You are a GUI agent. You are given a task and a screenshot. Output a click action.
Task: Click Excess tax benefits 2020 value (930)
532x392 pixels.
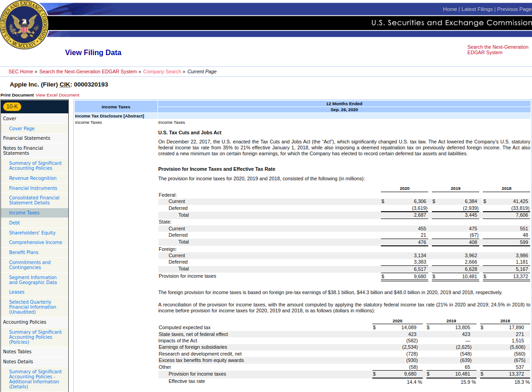click(x=412, y=361)
